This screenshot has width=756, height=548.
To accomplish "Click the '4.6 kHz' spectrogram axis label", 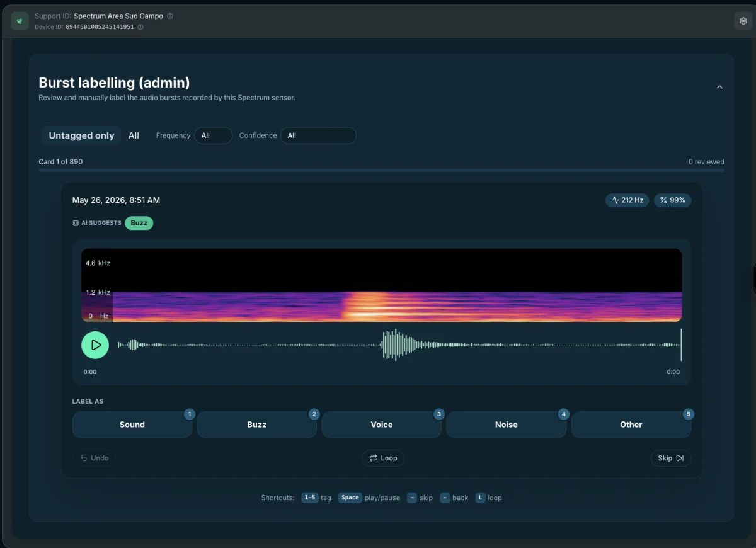I will point(98,263).
